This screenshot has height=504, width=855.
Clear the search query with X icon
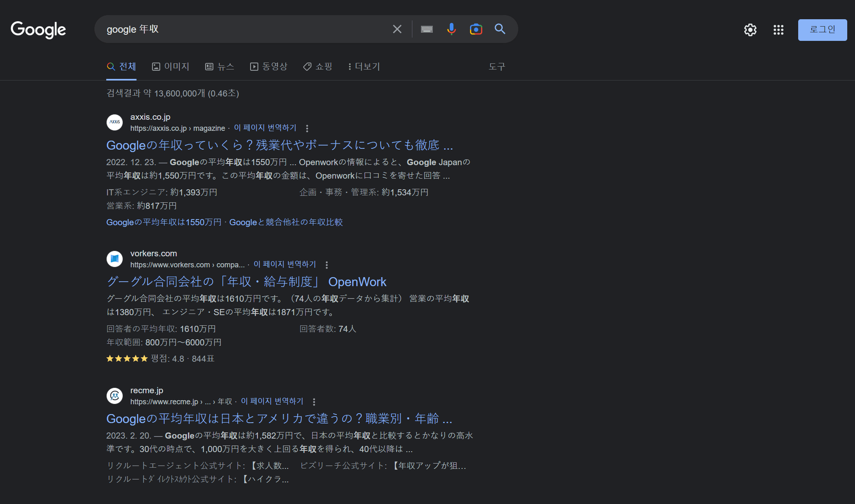click(x=397, y=29)
